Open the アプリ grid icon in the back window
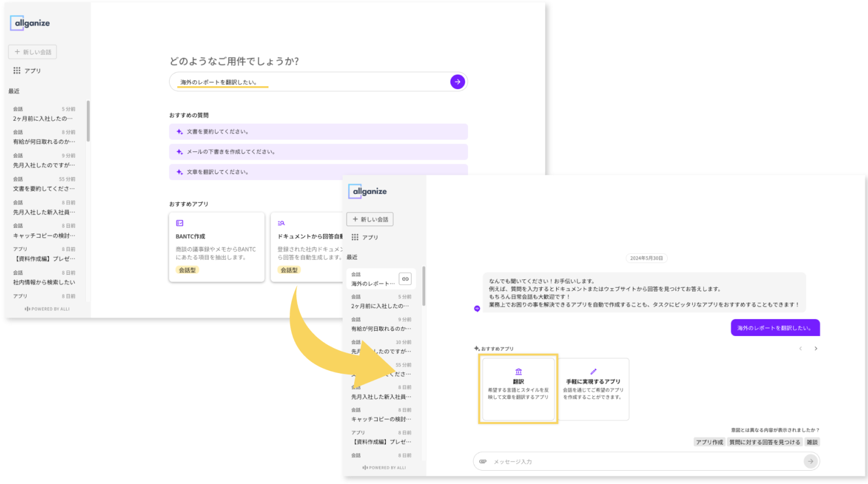The height and width of the screenshot is (484, 868). (x=17, y=71)
